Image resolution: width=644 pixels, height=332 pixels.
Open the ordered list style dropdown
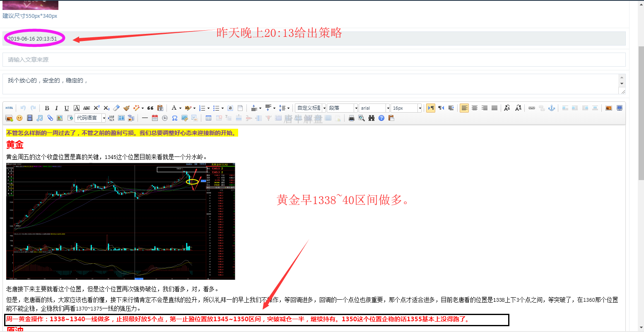click(x=208, y=108)
